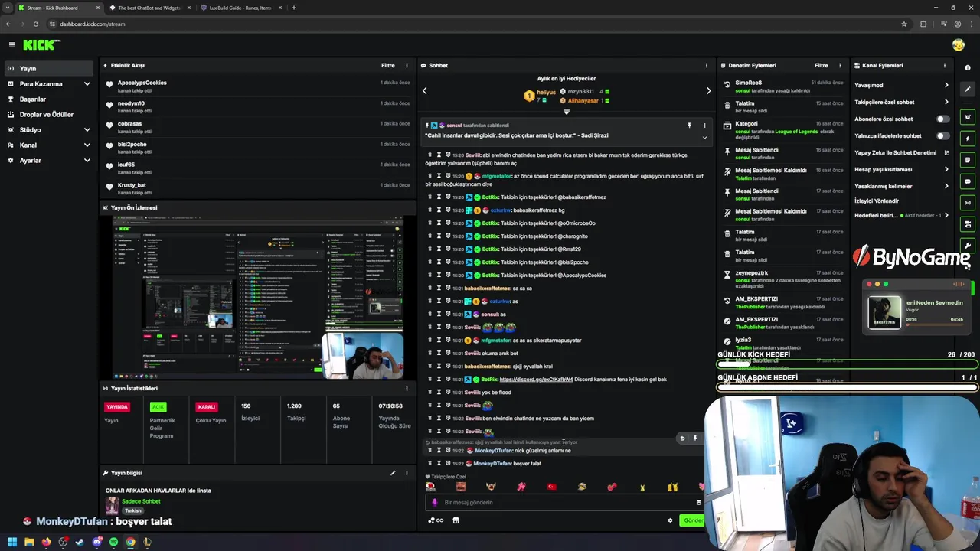
Task: Show next top gifters with right arrow
Action: pyautogui.click(x=708, y=90)
